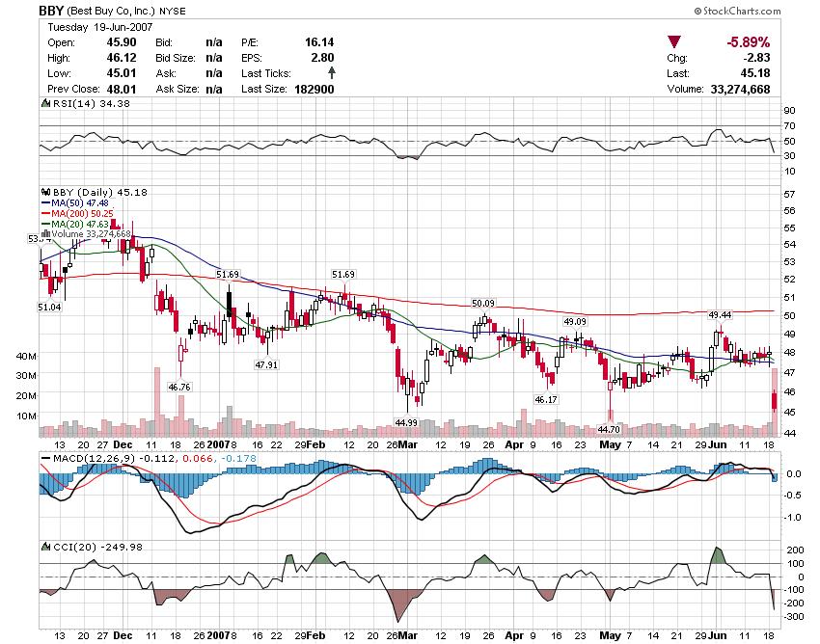Click the -5.89% percent change
The image size is (820, 644).
(749, 42)
